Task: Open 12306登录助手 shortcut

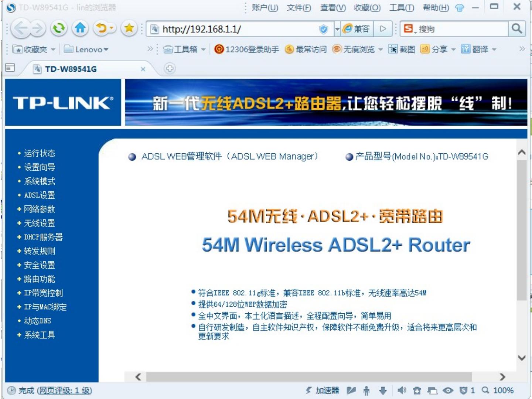Action: pos(246,49)
